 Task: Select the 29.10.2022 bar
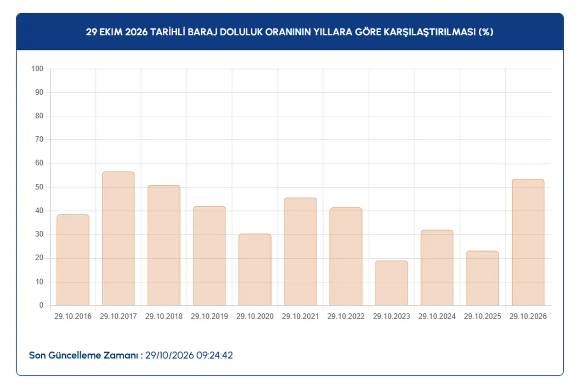pos(346,257)
